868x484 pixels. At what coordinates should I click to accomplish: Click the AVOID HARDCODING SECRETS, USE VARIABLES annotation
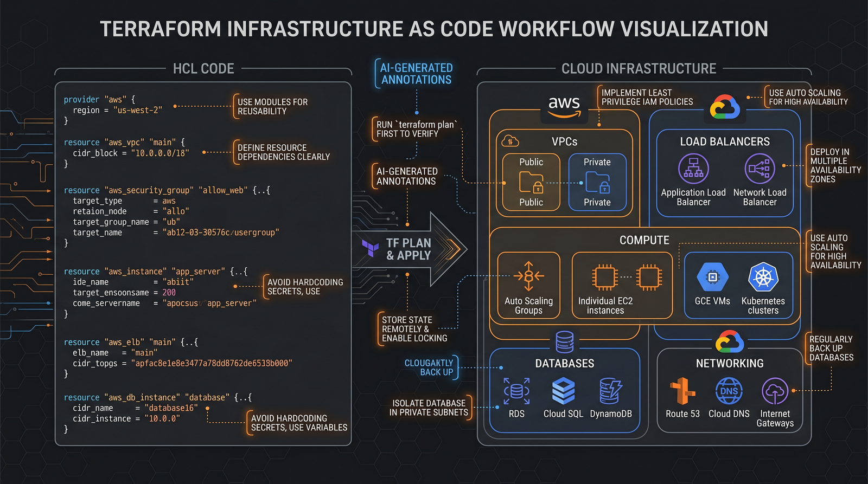[x=298, y=423]
